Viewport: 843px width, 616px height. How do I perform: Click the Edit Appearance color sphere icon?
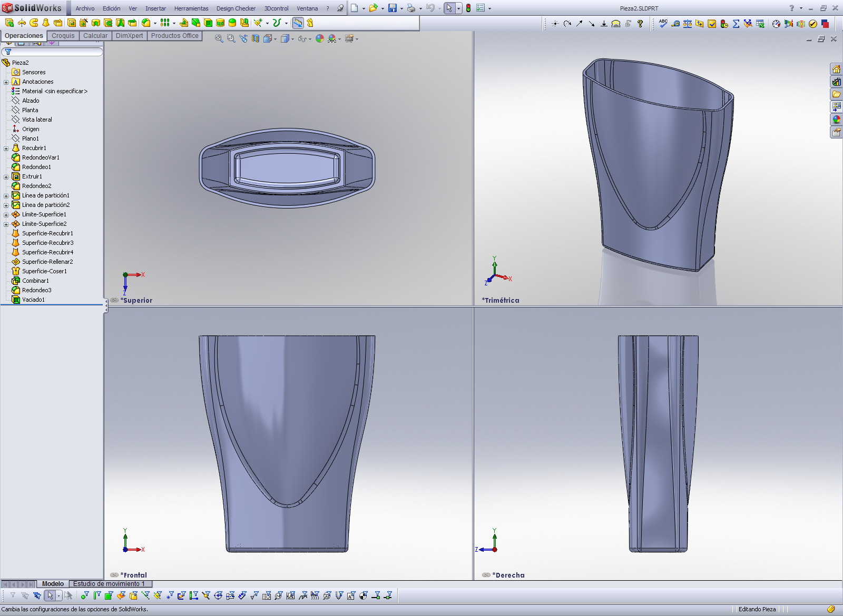pyautogui.click(x=320, y=38)
